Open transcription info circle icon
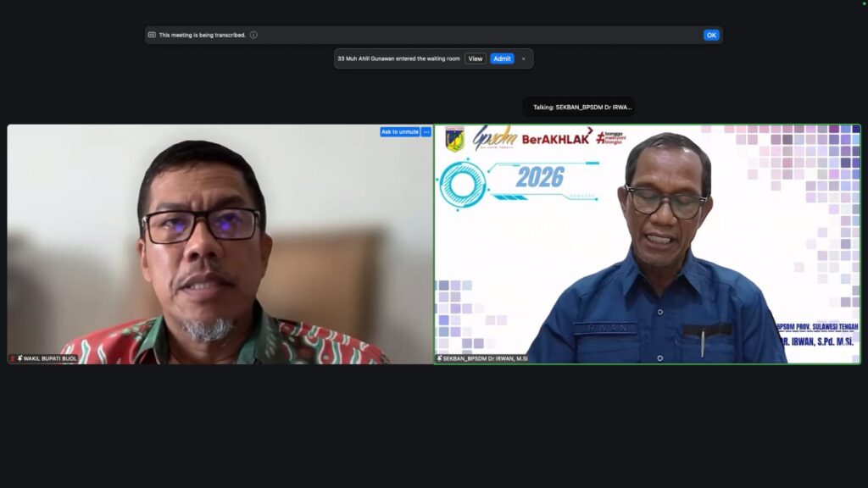 [x=253, y=35]
